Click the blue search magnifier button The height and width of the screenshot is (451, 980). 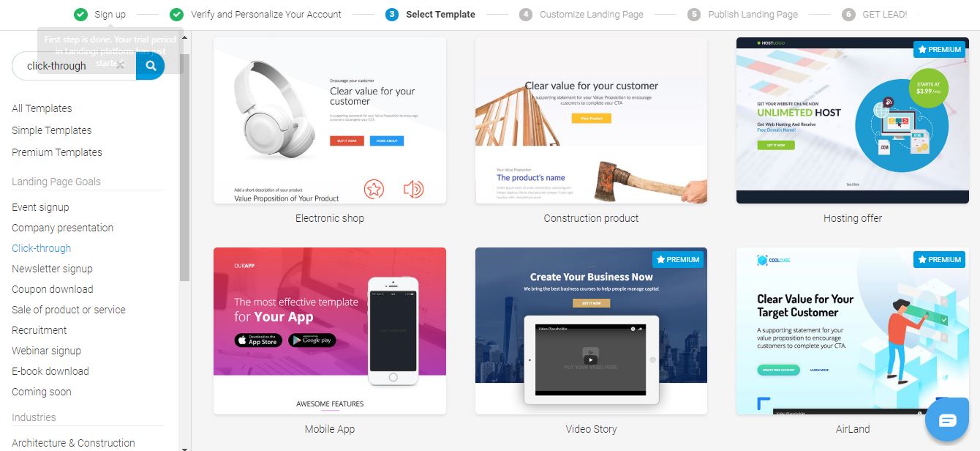pos(151,66)
